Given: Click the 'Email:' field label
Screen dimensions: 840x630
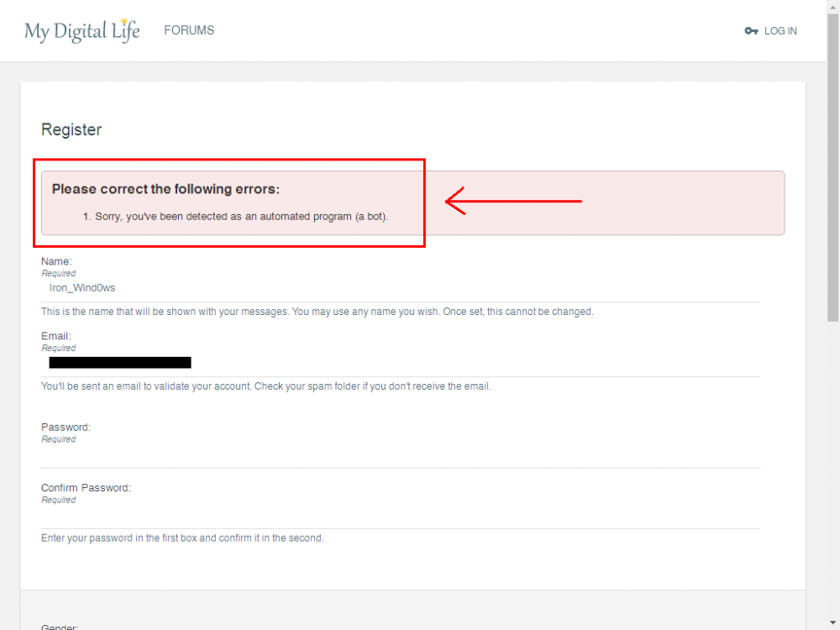Looking at the screenshot, I should 56,336.
